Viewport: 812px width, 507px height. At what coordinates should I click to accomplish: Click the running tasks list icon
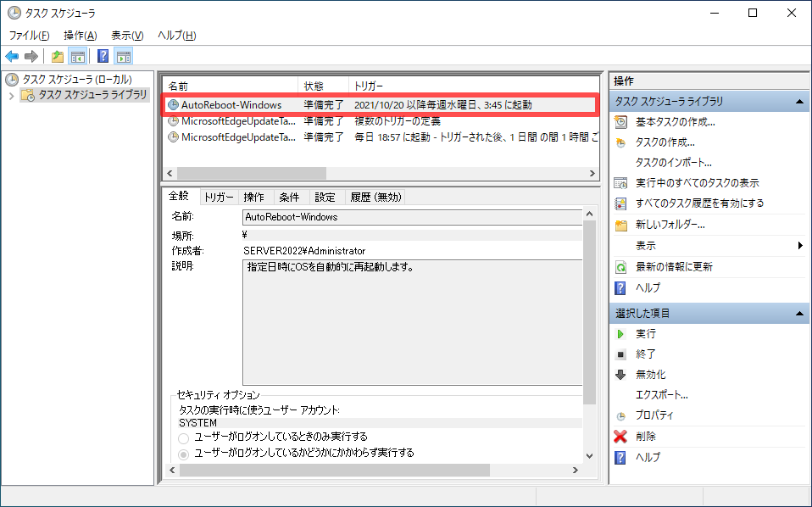point(620,183)
